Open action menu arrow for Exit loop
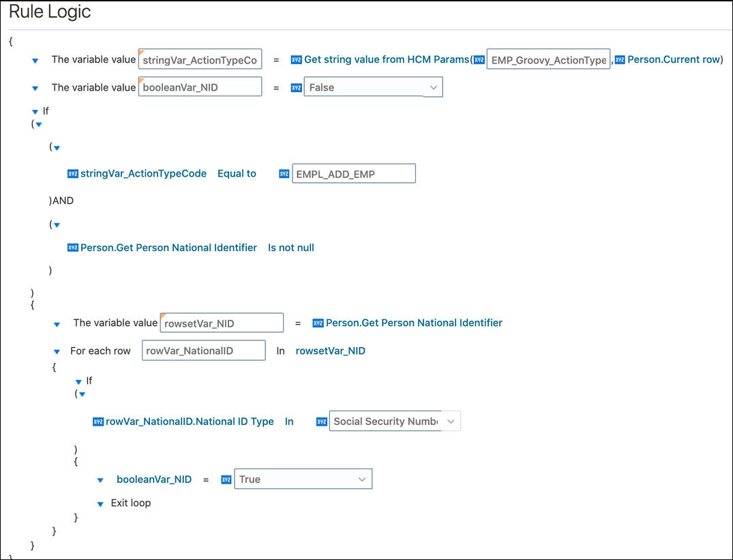 (101, 504)
